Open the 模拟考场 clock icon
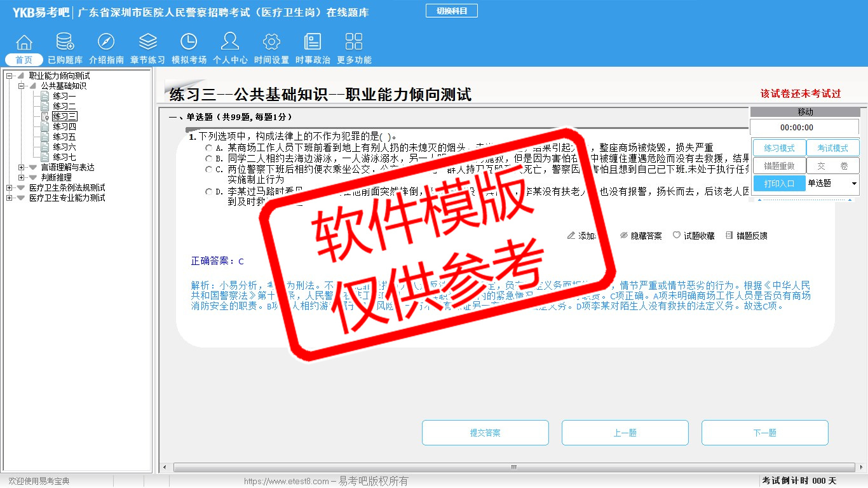 point(189,43)
